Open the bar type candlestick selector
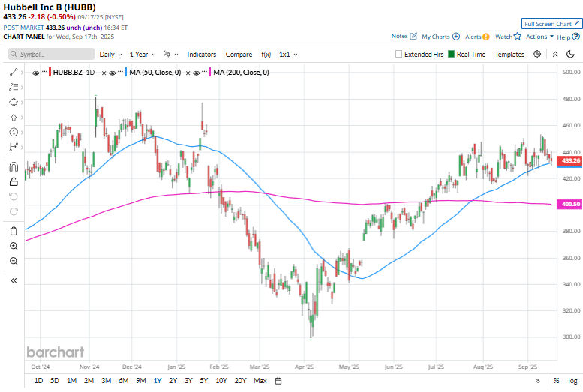The width and height of the screenshot is (583, 392). 170,54
